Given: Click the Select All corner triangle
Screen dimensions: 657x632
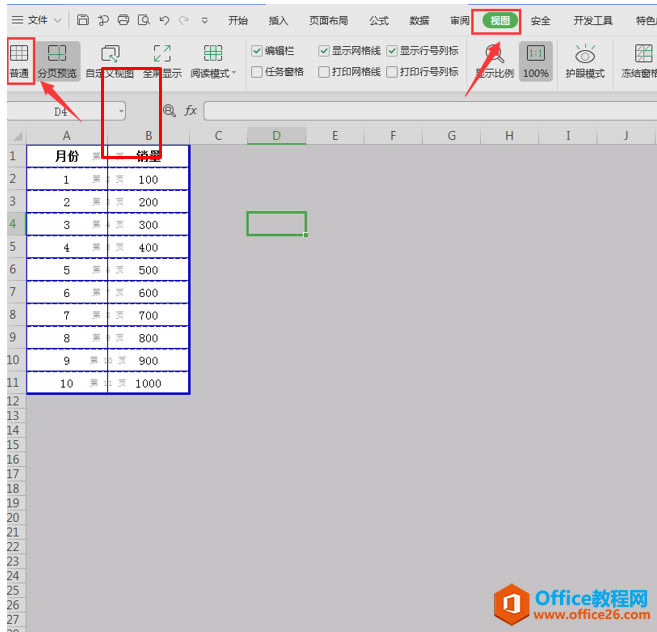Looking at the screenshot, I should tap(17, 136).
